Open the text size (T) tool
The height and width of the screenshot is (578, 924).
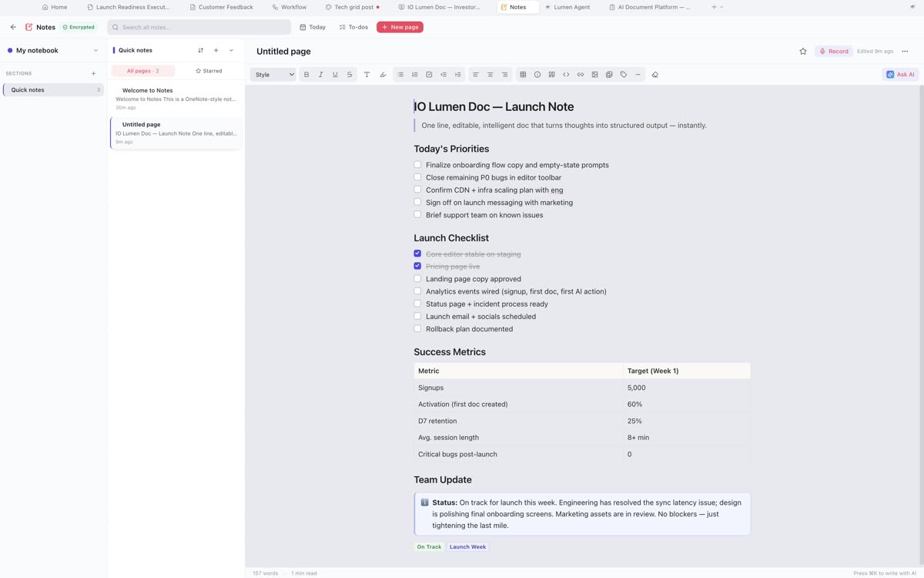pos(367,75)
